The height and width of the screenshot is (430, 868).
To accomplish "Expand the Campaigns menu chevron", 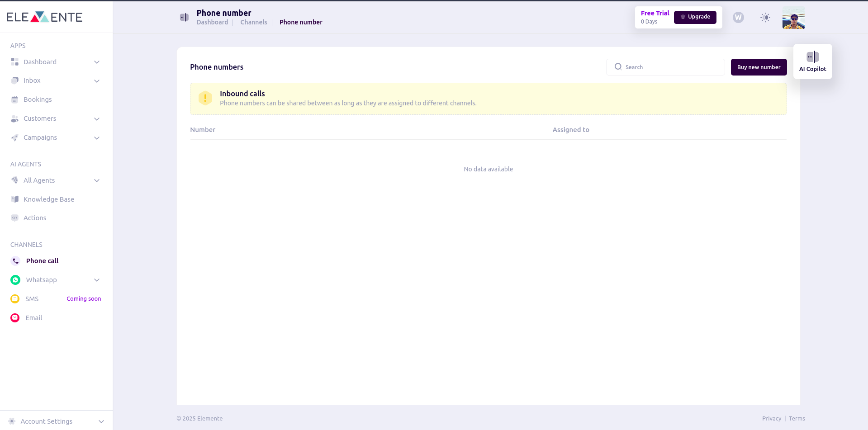I will 97,138.
